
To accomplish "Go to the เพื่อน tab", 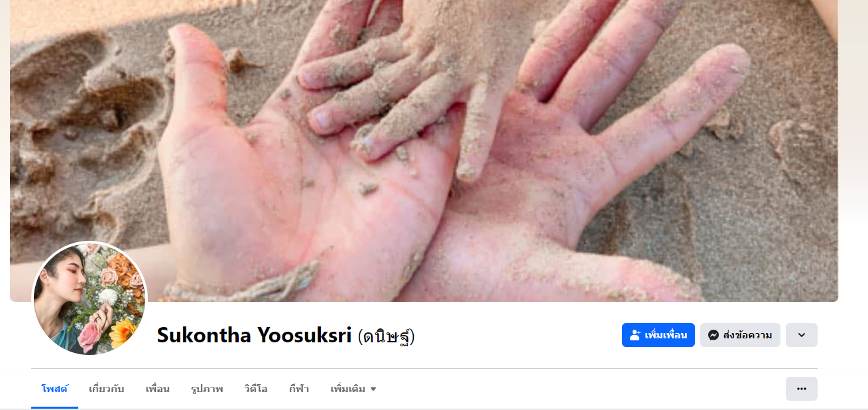I will coord(157,389).
